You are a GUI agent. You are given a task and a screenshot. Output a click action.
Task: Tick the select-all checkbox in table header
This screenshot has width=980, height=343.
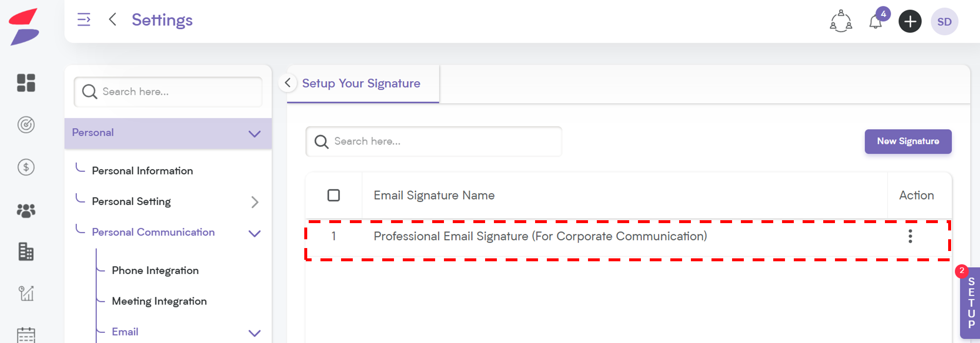pos(334,195)
